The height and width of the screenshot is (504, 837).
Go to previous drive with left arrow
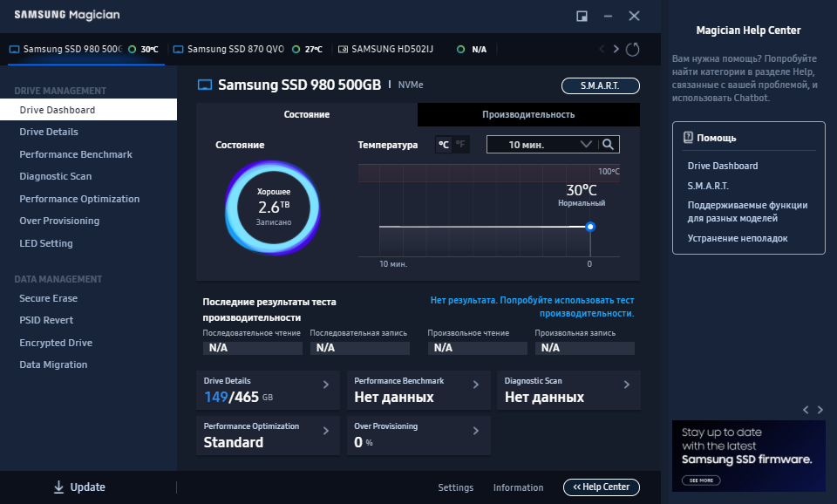pyautogui.click(x=602, y=49)
